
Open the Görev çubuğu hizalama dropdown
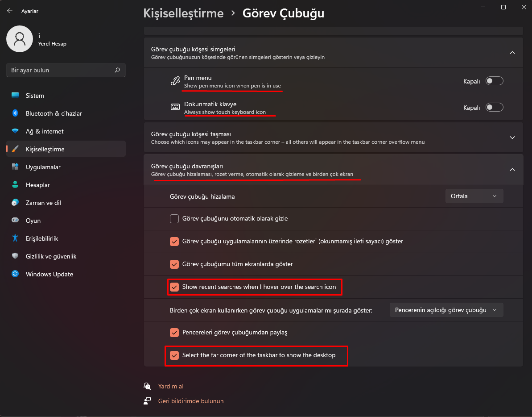[474, 196]
